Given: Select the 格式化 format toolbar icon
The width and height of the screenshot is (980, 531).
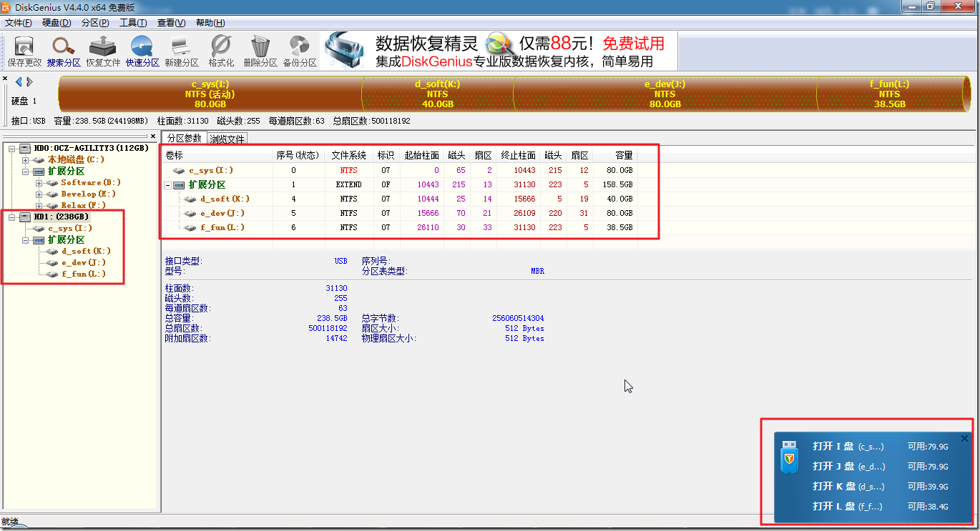Looking at the screenshot, I should point(221,51).
